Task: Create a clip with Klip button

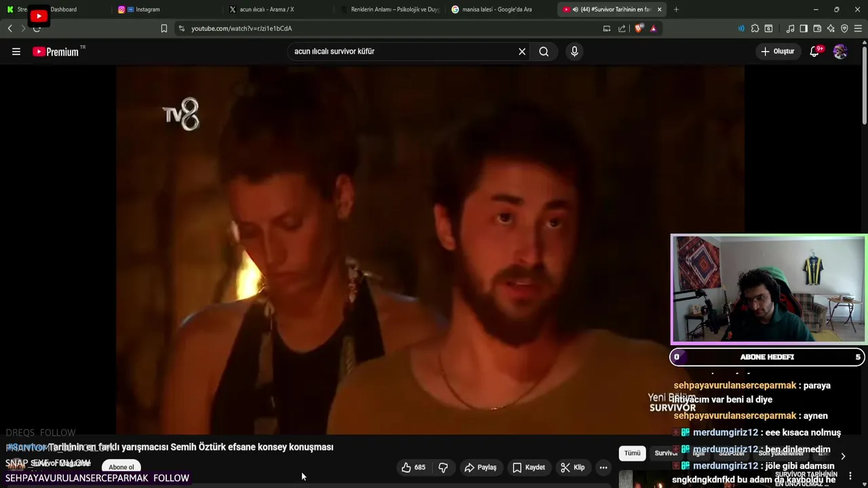Action: click(x=572, y=468)
